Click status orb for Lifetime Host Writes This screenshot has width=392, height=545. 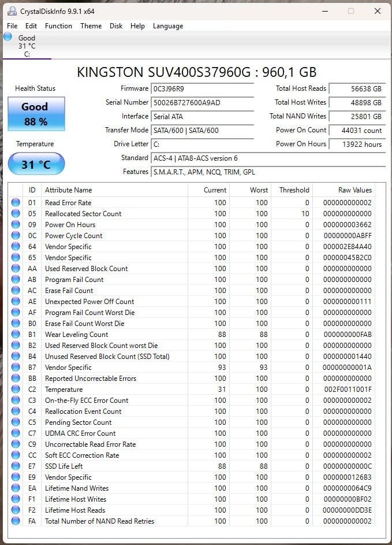(16, 499)
